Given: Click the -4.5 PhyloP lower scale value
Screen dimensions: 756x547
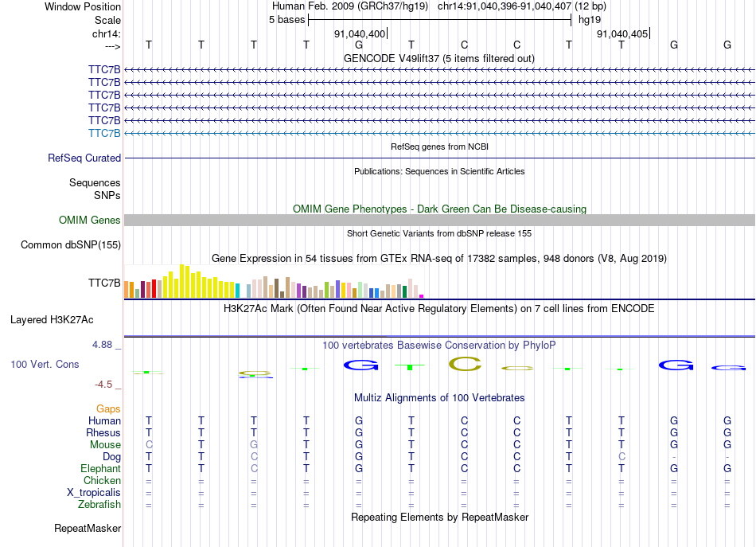Looking at the screenshot, I should [103, 385].
